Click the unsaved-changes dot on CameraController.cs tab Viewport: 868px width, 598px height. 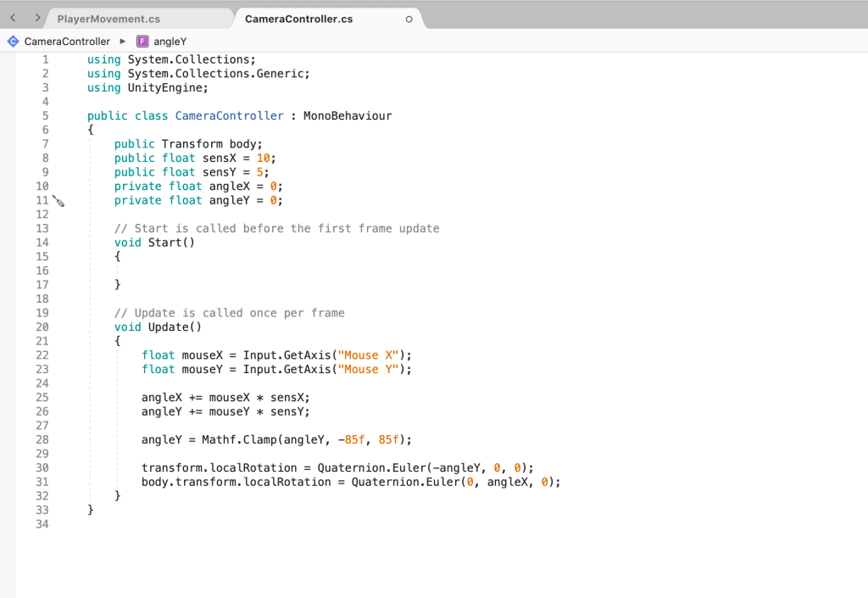pos(409,19)
